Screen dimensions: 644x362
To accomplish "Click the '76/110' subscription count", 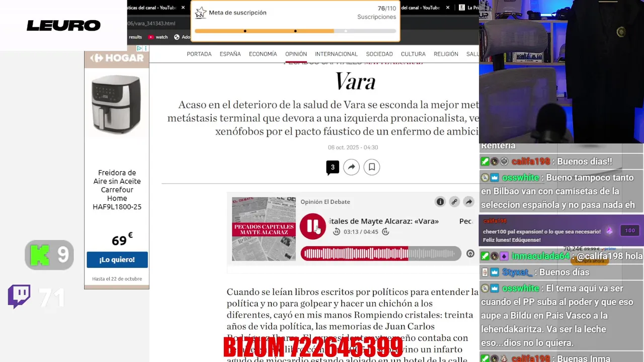I will click(386, 8).
